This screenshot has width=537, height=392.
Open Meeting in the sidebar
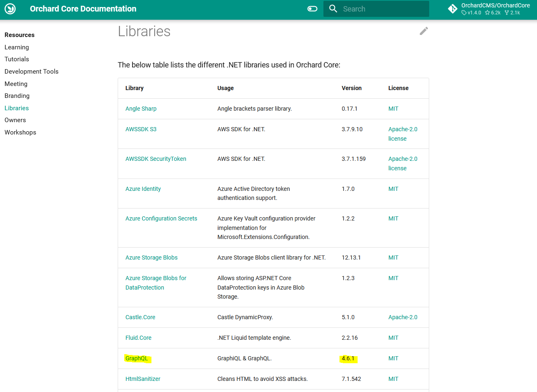pos(16,84)
